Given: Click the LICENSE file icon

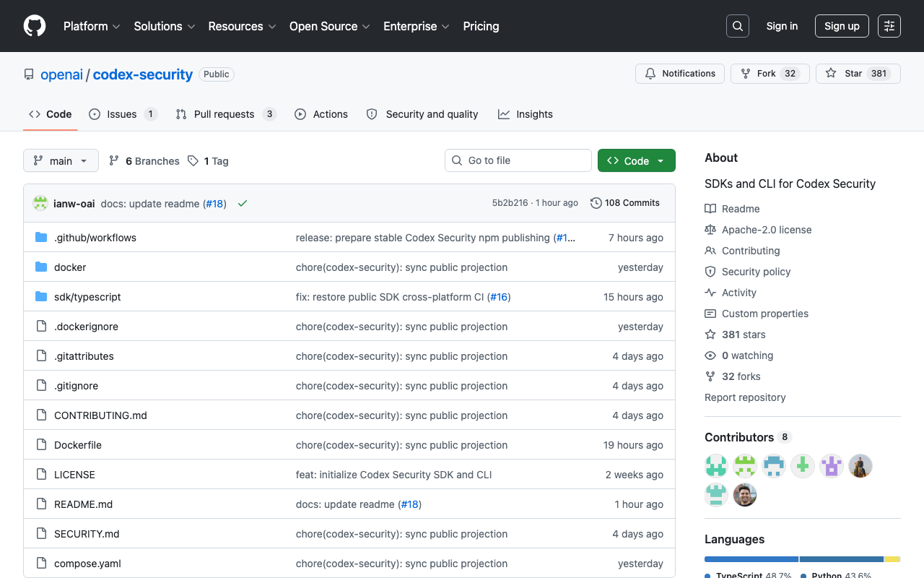Looking at the screenshot, I should [x=41, y=475].
